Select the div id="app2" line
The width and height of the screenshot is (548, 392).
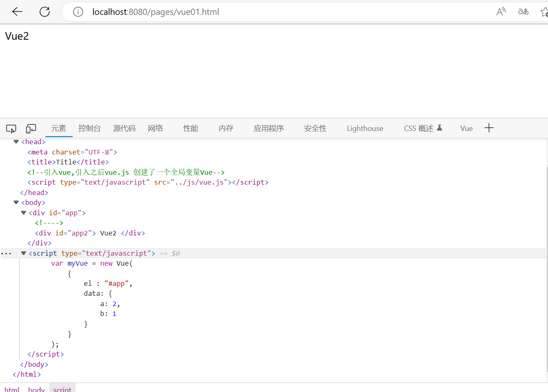[90, 233]
